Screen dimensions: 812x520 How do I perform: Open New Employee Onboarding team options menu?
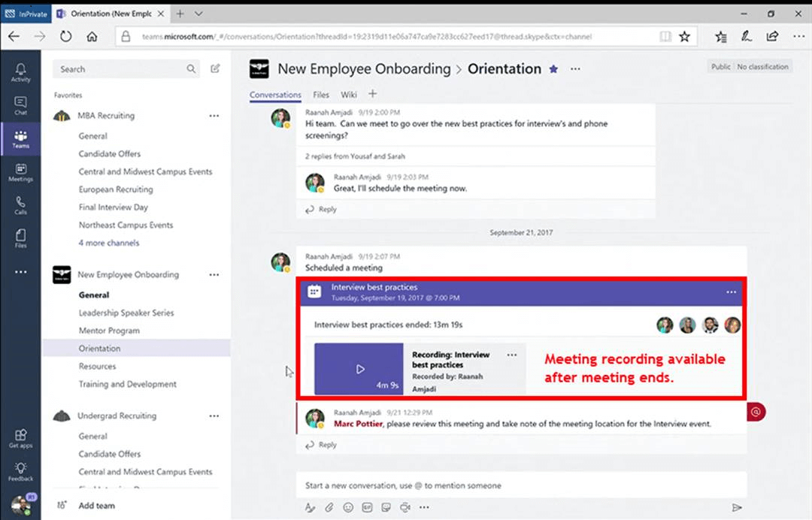point(214,275)
